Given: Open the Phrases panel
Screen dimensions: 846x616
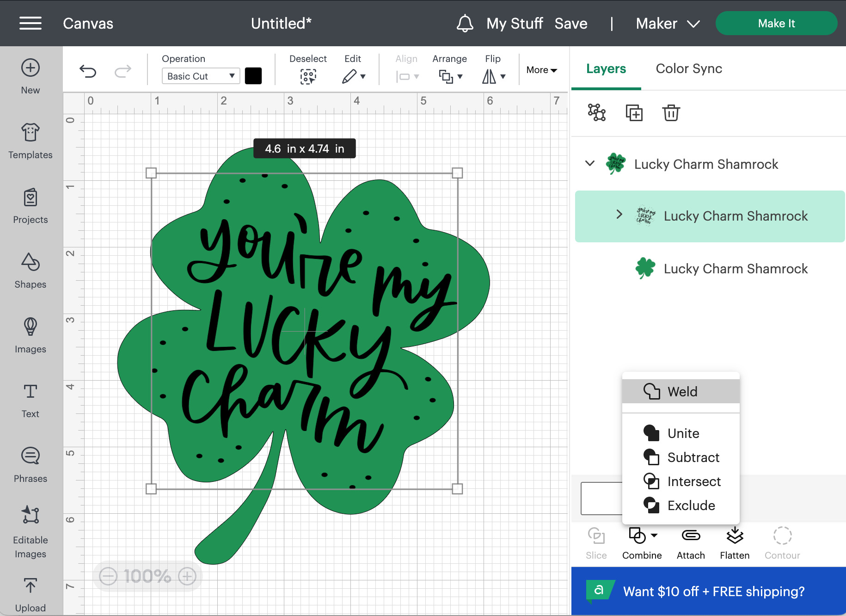Looking at the screenshot, I should 31,465.
